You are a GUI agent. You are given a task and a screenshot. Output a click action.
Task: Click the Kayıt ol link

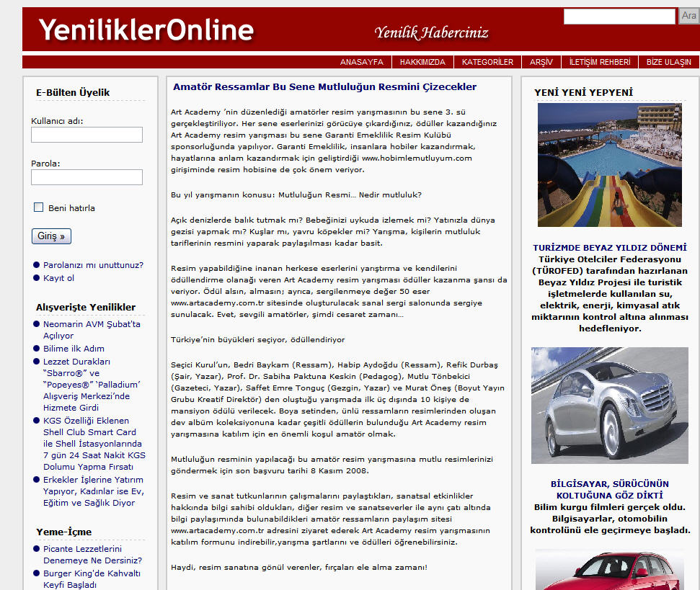[58, 278]
